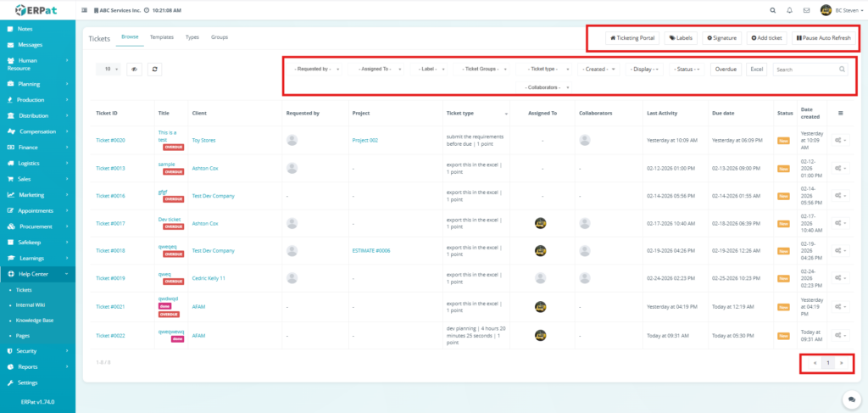The width and height of the screenshot is (868, 413).
Task: Open the Ticket #0017 link
Action: pyautogui.click(x=110, y=223)
